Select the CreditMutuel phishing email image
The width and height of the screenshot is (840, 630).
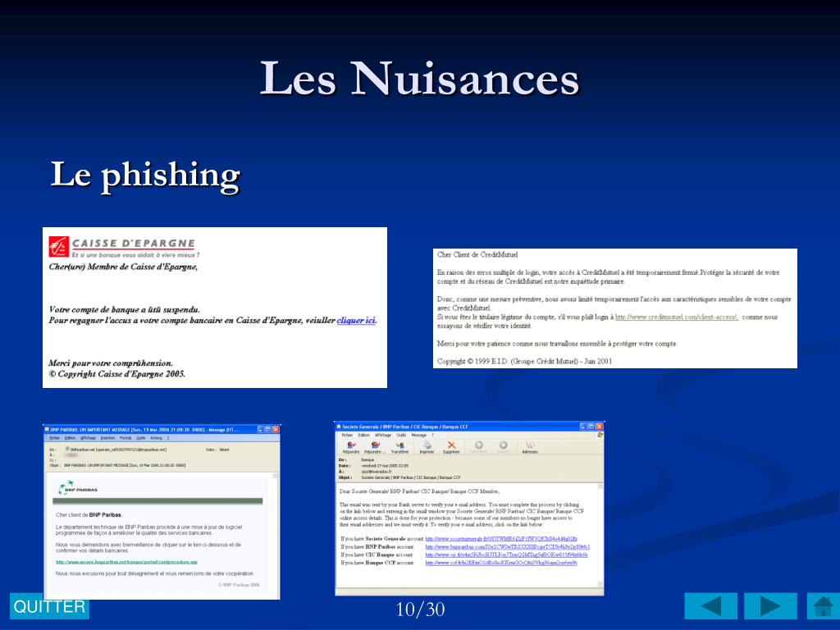615,308
